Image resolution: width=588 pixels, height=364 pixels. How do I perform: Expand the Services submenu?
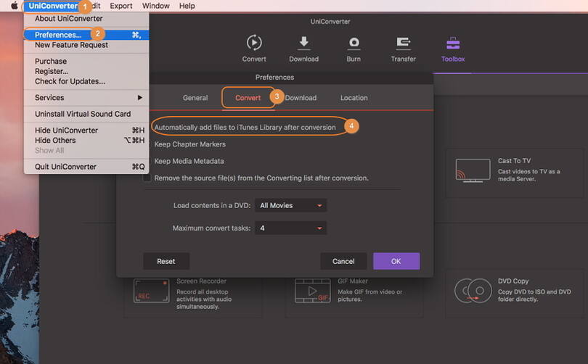(86, 97)
